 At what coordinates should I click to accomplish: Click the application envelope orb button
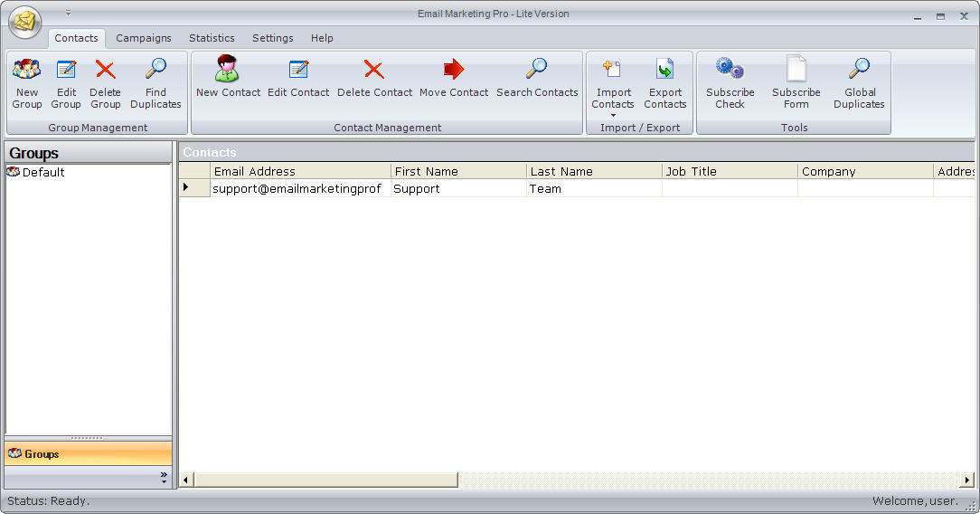pyautogui.click(x=25, y=22)
